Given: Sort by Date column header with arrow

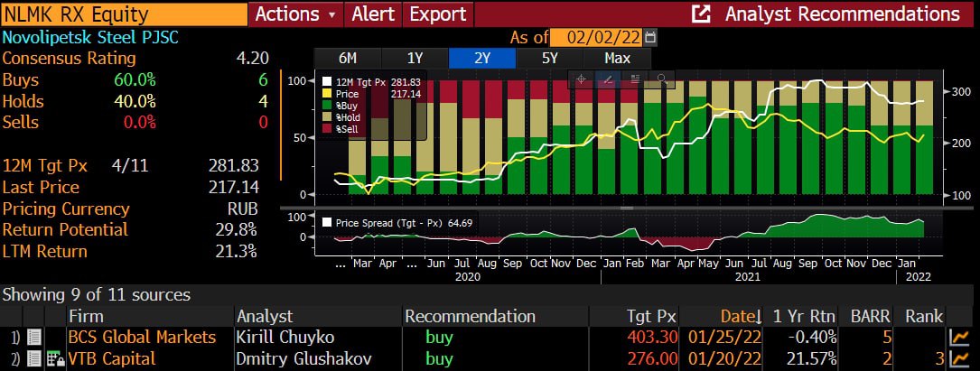Looking at the screenshot, I should (742, 316).
